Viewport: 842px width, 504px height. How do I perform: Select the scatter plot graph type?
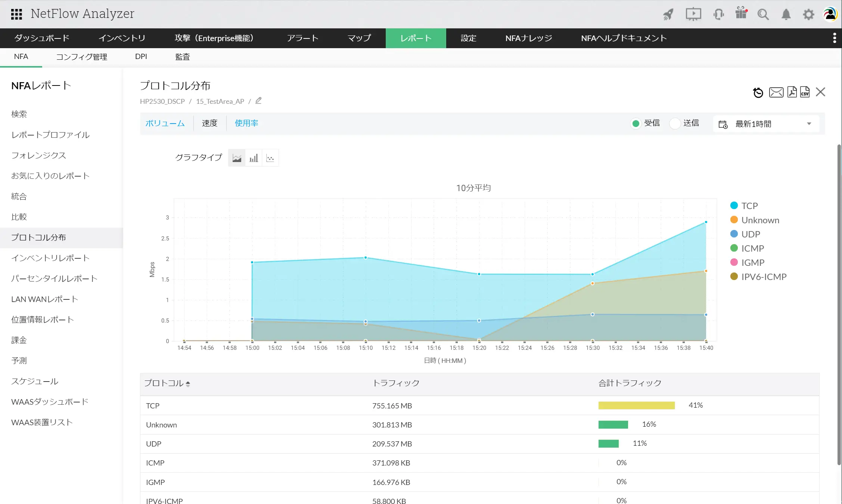270,158
